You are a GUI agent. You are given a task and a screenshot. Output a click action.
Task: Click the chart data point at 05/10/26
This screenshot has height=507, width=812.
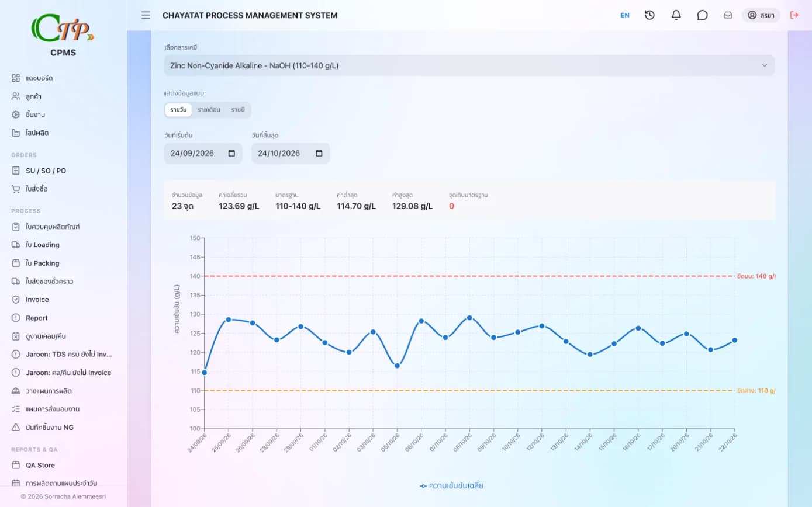pyautogui.click(x=397, y=366)
